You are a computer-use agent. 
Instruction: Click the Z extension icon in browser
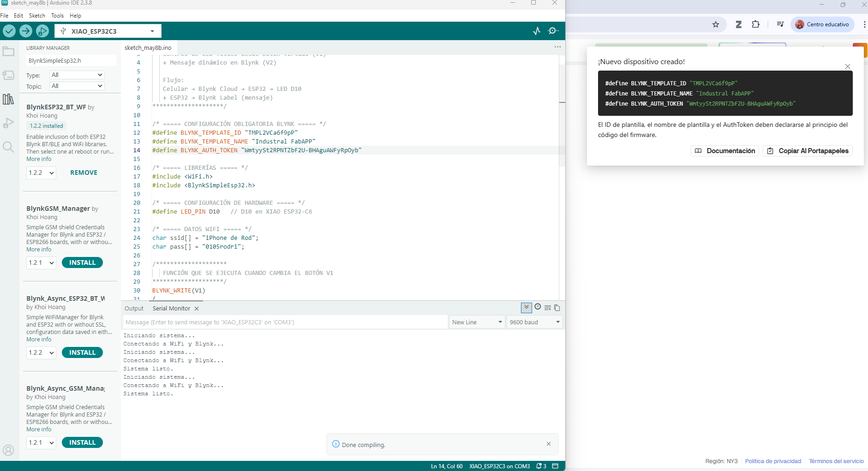738,24
